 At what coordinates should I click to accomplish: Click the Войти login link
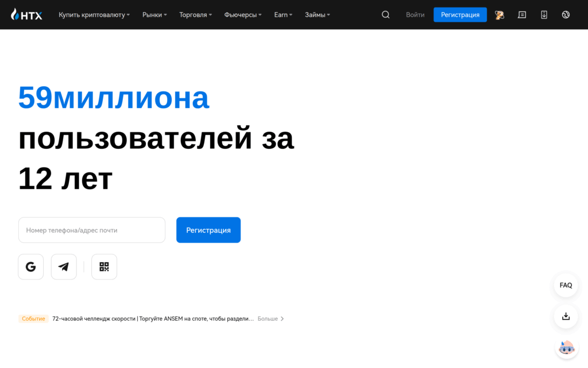click(x=415, y=14)
